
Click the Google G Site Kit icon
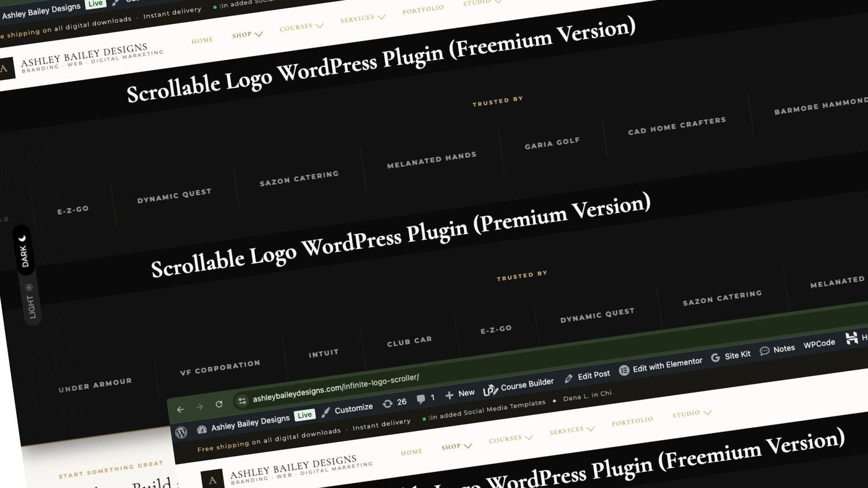coord(716,357)
